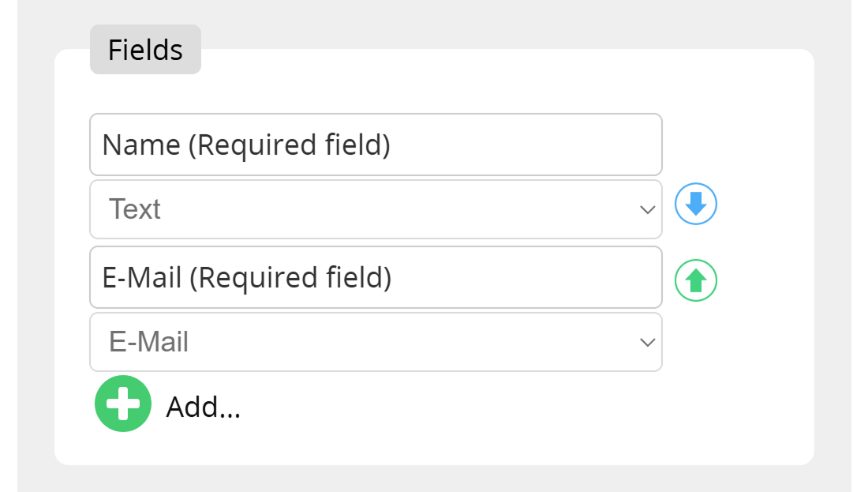Select Text in the first type selector
The height and width of the screenshot is (492, 868).
[376, 209]
